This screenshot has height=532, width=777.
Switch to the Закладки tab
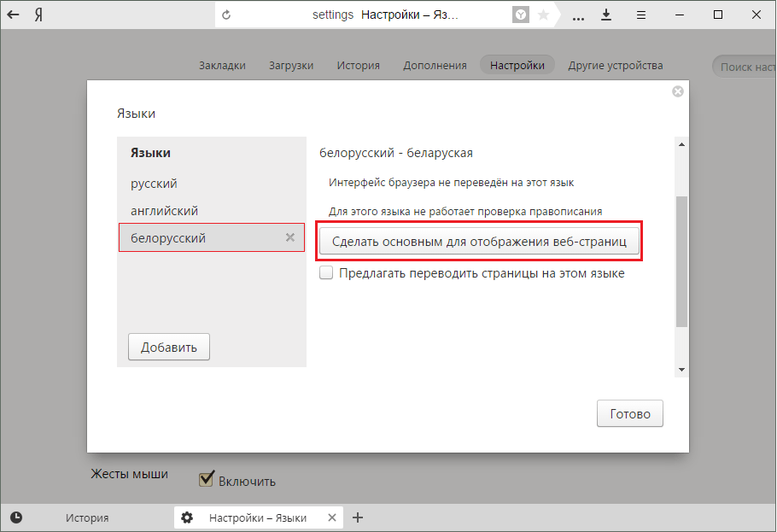[x=222, y=66]
